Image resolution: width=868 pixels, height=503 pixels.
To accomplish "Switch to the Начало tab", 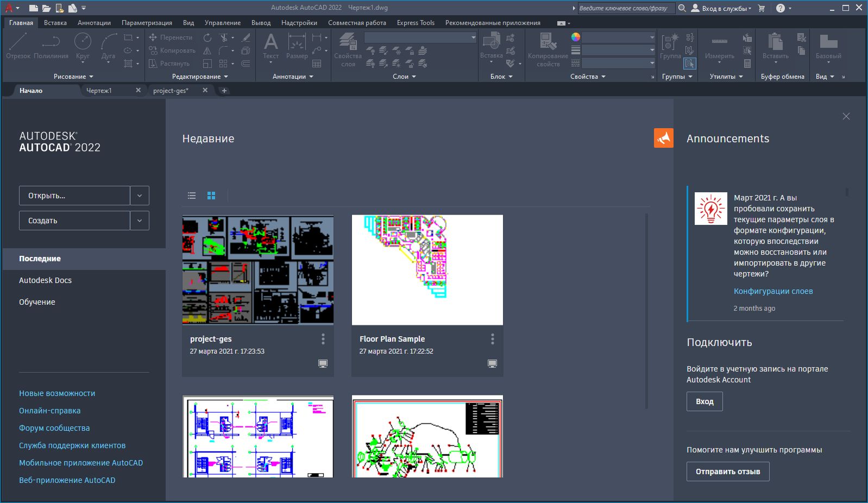I will 31,91.
